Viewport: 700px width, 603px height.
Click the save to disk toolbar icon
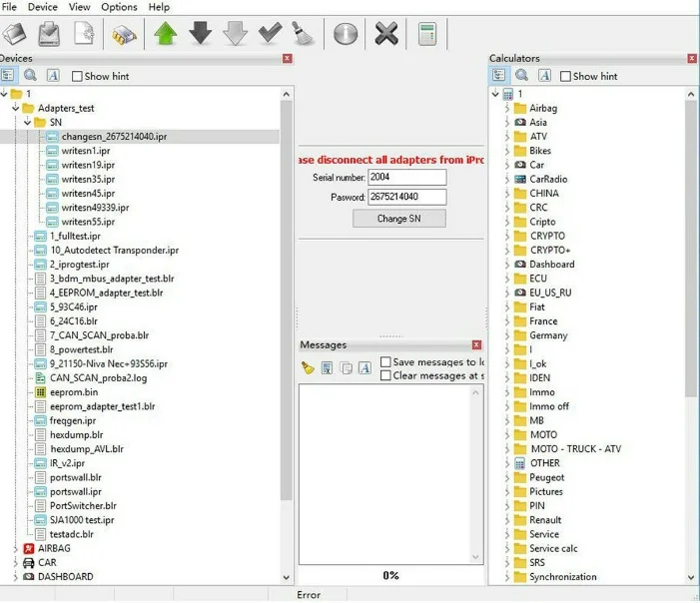point(49,34)
